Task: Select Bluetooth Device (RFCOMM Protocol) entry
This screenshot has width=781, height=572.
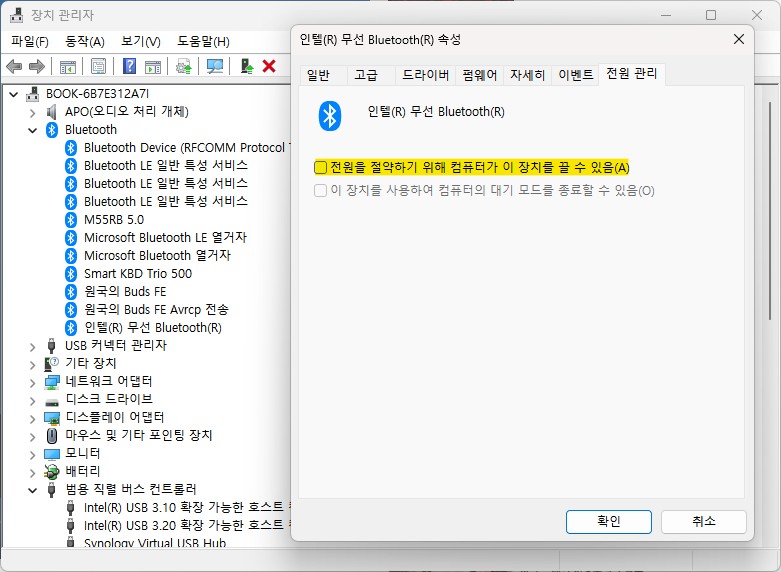Action: point(187,148)
